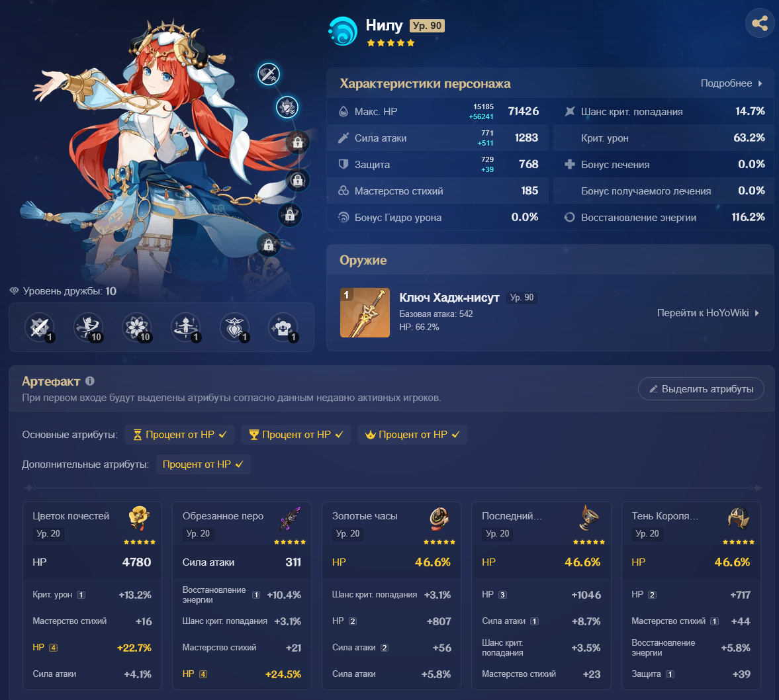Viewport: 779px width, 700px height.
Task: Click the Ур. 90 level badge by Нилу
Action: pyautogui.click(x=428, y=26)
